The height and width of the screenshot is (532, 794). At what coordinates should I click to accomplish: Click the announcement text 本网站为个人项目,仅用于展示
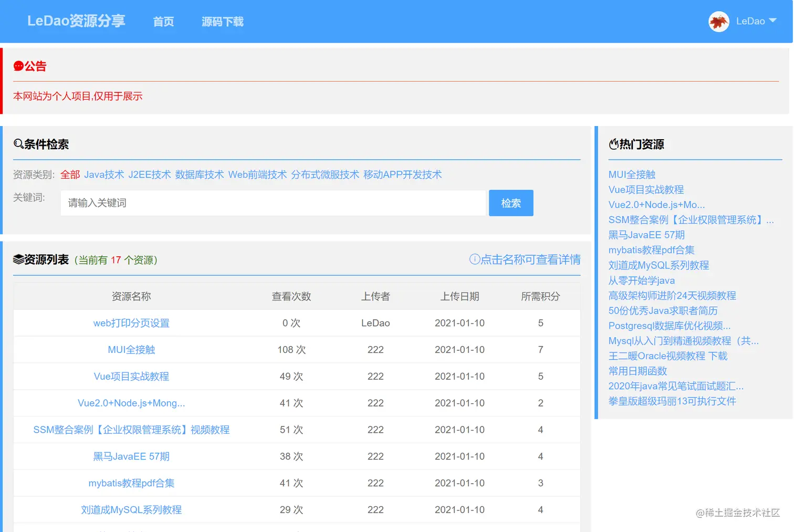78,96
